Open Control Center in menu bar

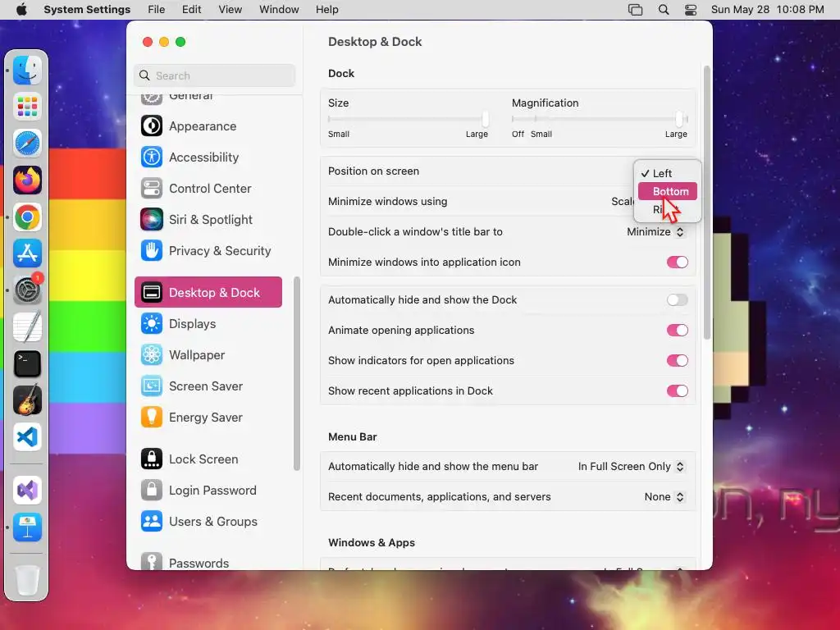[691, 10]
